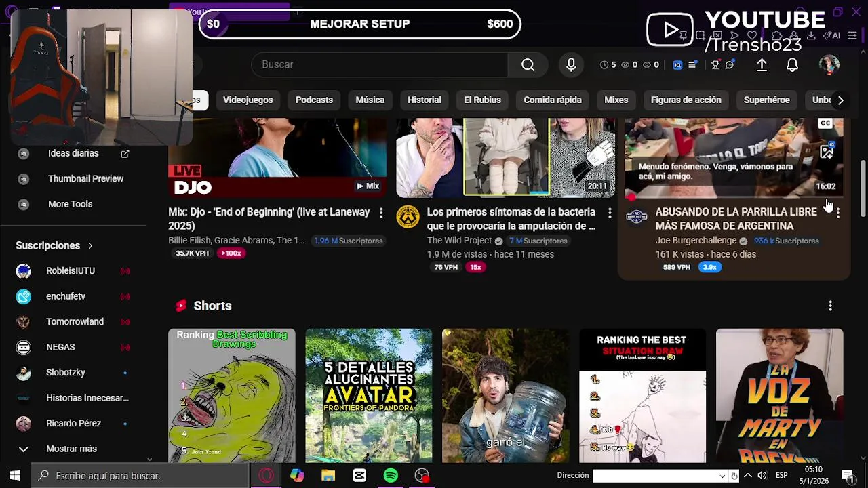Click Joe Burgerchallenge channel avatar
868x488 pixels.
point(636,217)
